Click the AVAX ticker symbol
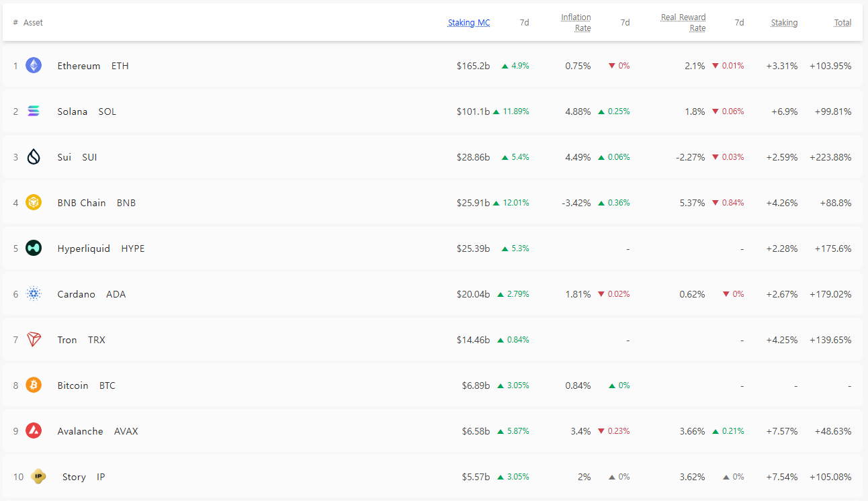Viewport: 868px width, 501px height. pos(126,431)
